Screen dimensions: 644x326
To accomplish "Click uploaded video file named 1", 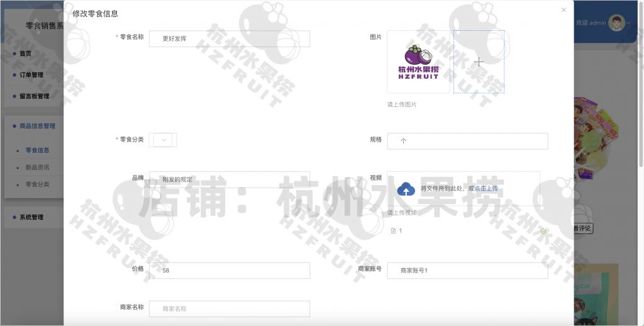I will 401,230.
